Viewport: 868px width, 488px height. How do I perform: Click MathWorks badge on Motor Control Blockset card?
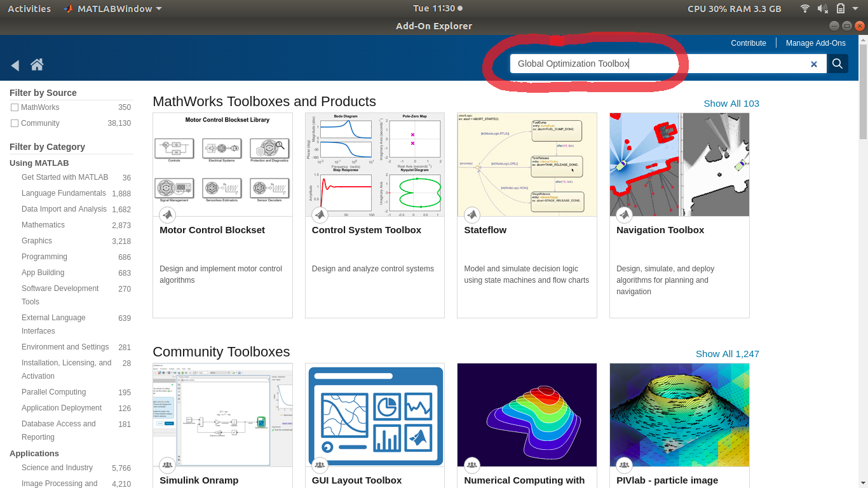point(167,215)
